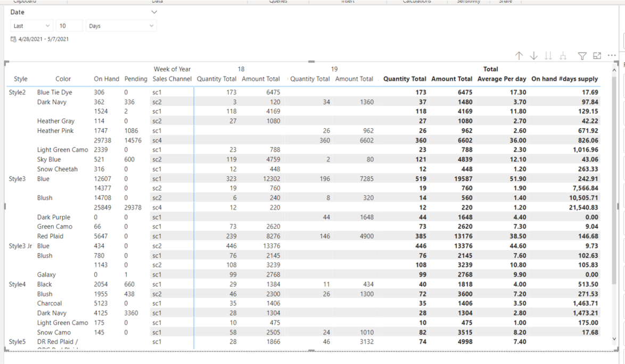Select the Style2 row header

(17, 92)
